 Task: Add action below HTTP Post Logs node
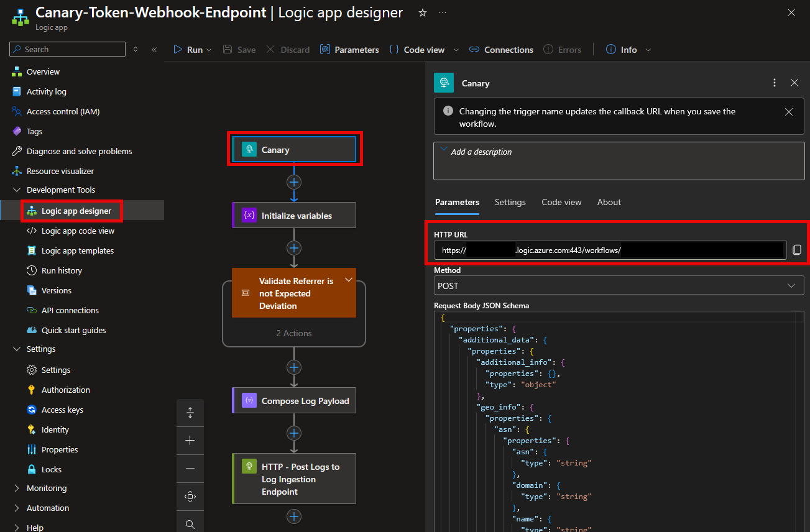(294, 516)
